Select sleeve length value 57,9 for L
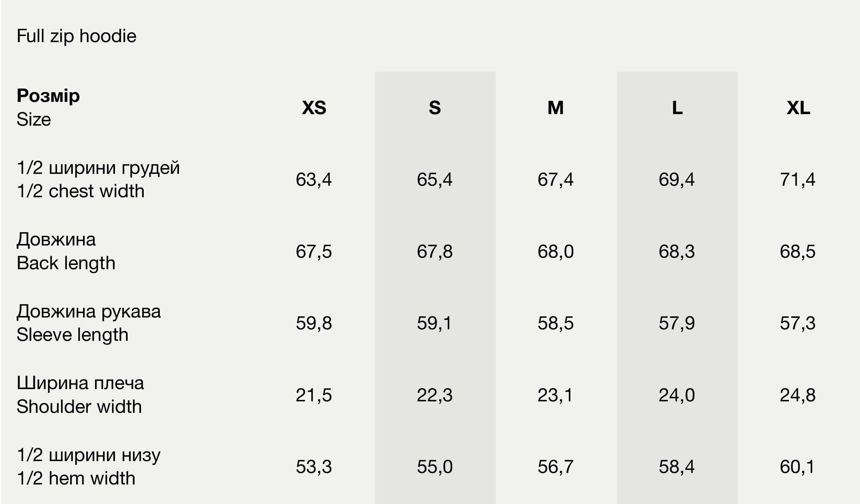The image size is (860, 504). [x=676, y=323]
